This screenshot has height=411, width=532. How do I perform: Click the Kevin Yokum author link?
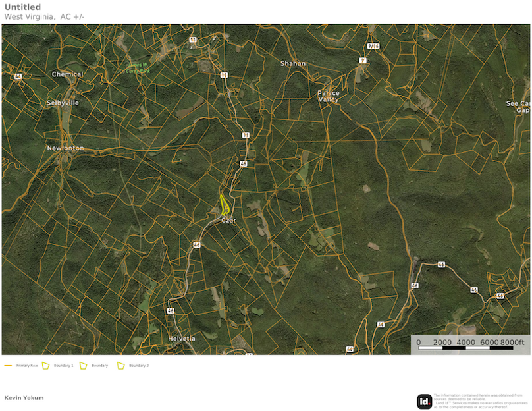[x=23, y=398]
